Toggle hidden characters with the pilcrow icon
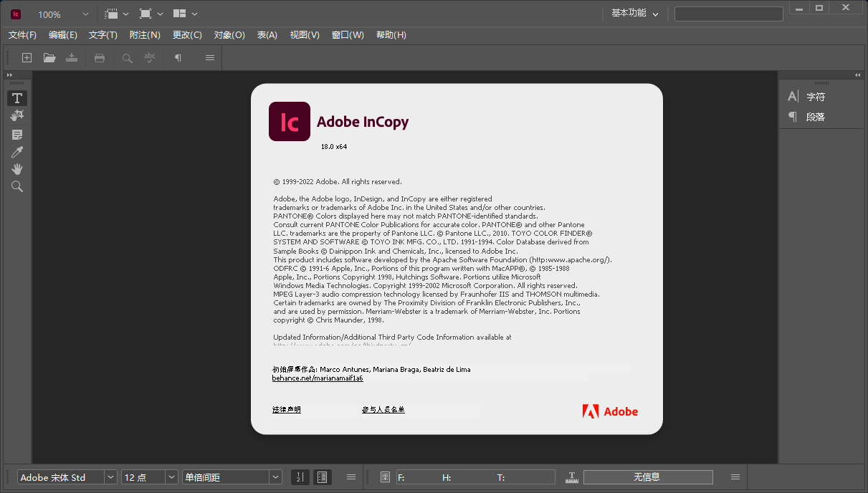 [178, 58]
